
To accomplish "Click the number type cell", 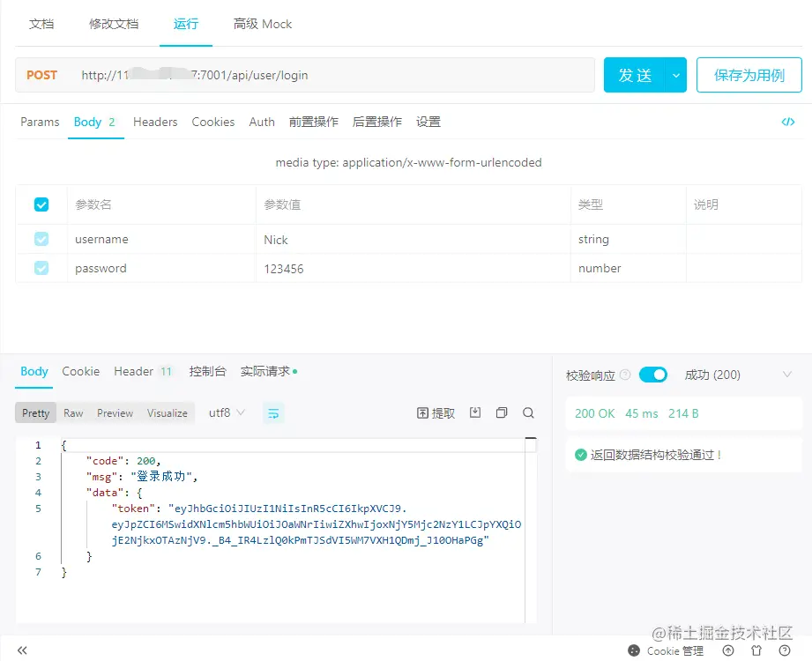I will [x=628, y=268].
